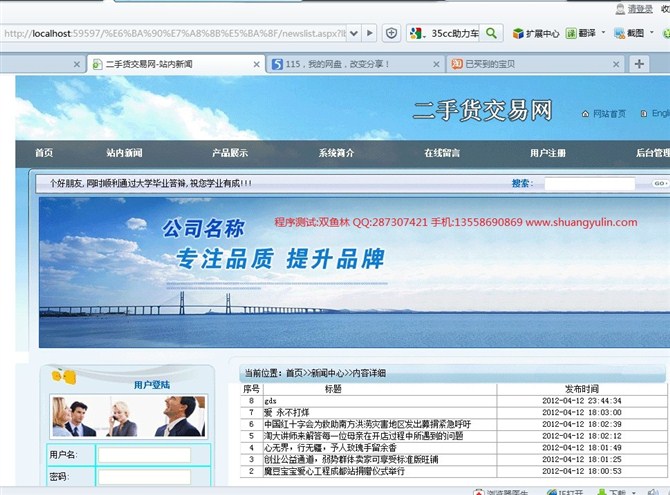
Task: Click the 密码 input field
Action: click(144, 477)
